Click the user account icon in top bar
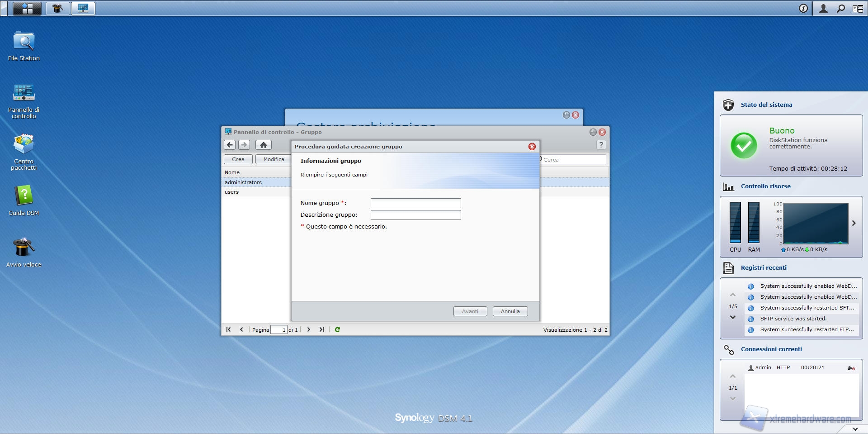Viewport: 868px width, 434px height. pyautogui.click(x=823, y=8)
